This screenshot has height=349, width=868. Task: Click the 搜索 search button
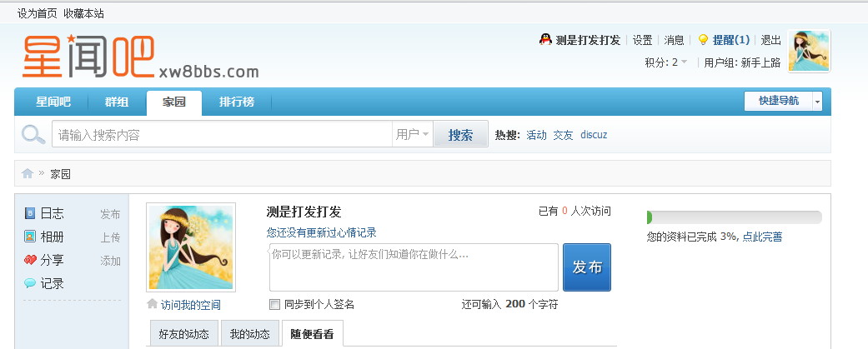460,134
